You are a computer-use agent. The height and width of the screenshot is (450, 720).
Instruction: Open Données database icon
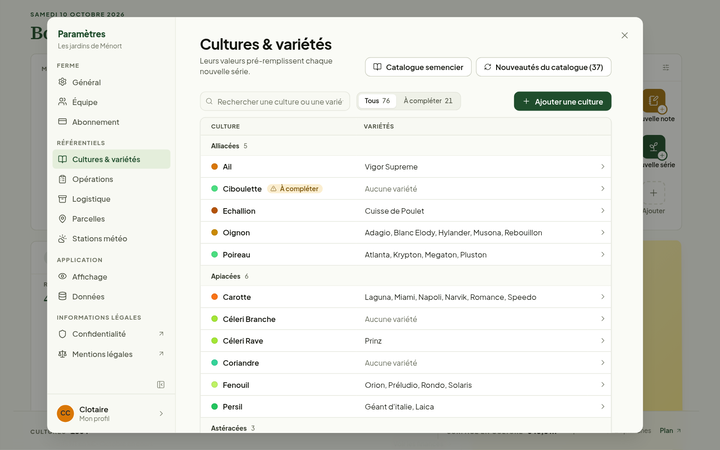(62, 296)
